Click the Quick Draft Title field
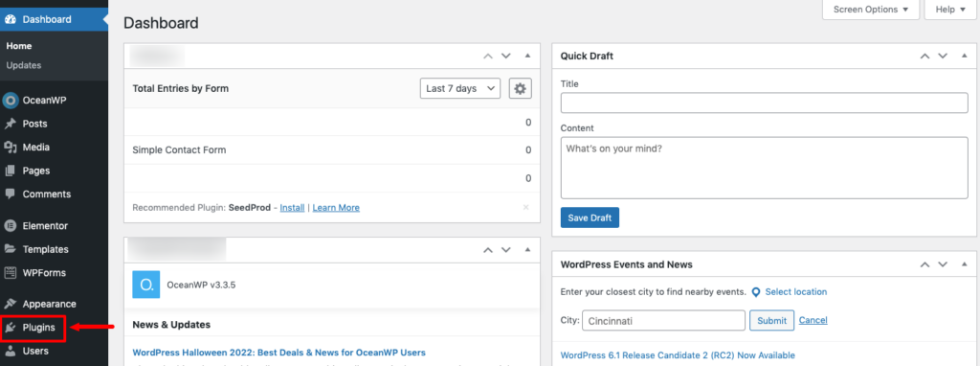The height and width of the screenshot is (366, 980). click(765, 103)
